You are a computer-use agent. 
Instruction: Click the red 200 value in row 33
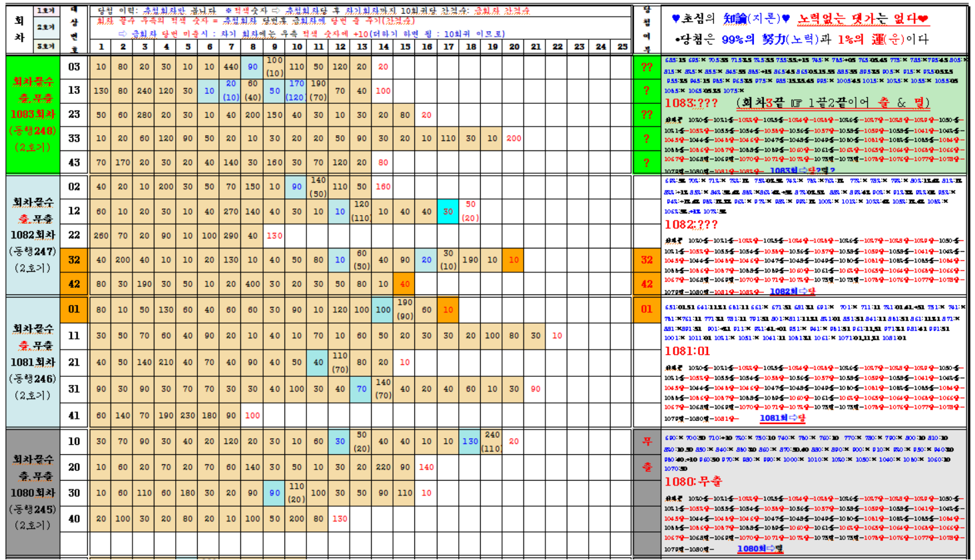tap(513, 139)
